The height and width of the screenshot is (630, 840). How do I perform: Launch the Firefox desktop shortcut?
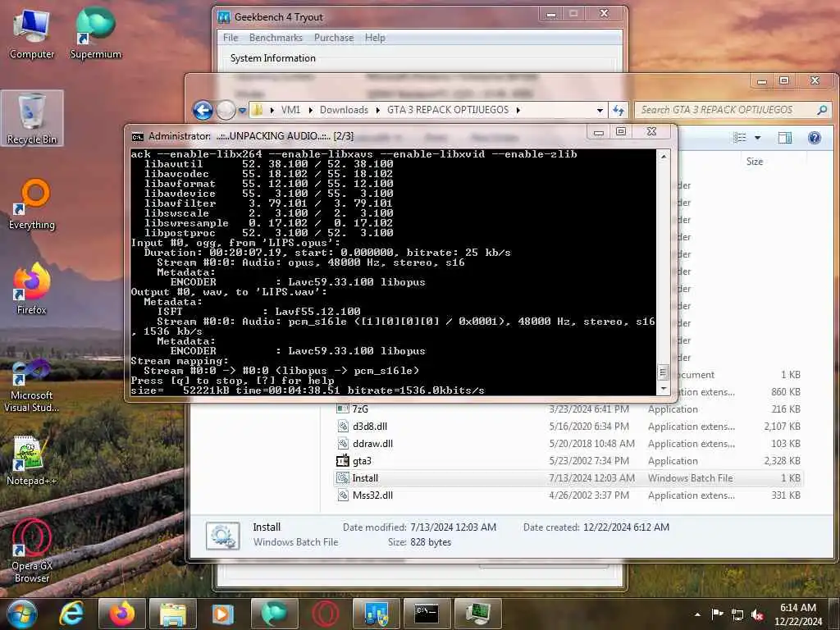pos(32,290)
